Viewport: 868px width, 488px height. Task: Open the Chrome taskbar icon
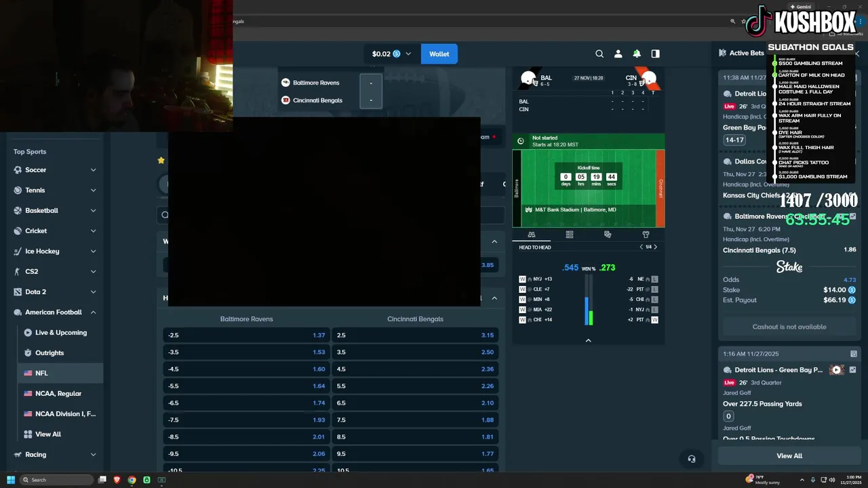132,480
